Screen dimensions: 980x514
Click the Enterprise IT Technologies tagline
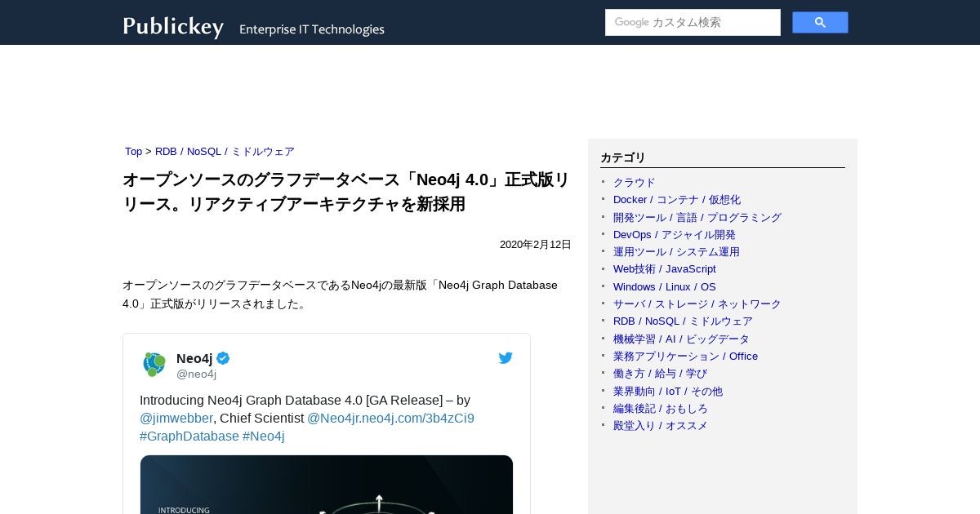(312, 29)
